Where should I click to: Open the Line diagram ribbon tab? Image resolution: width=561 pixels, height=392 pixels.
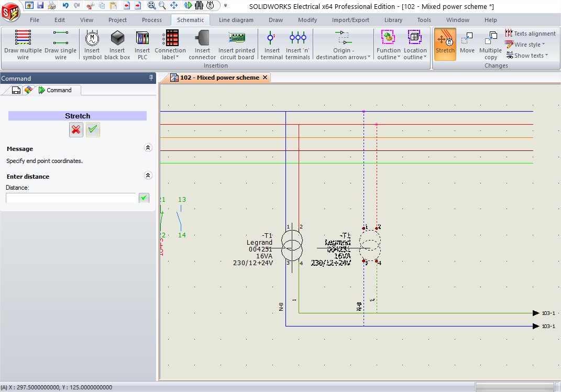click(236, 20)
